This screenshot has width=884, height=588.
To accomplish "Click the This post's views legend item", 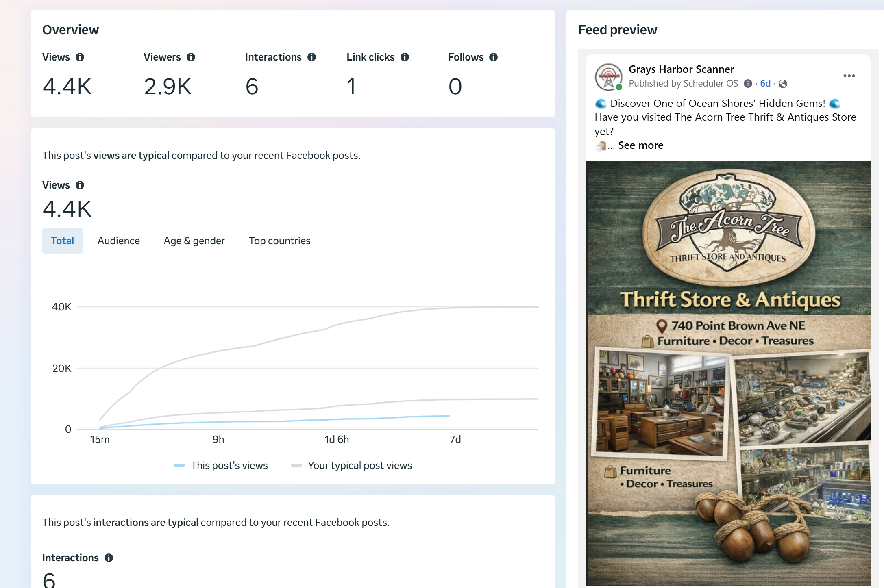I will [x=221, y=466].
